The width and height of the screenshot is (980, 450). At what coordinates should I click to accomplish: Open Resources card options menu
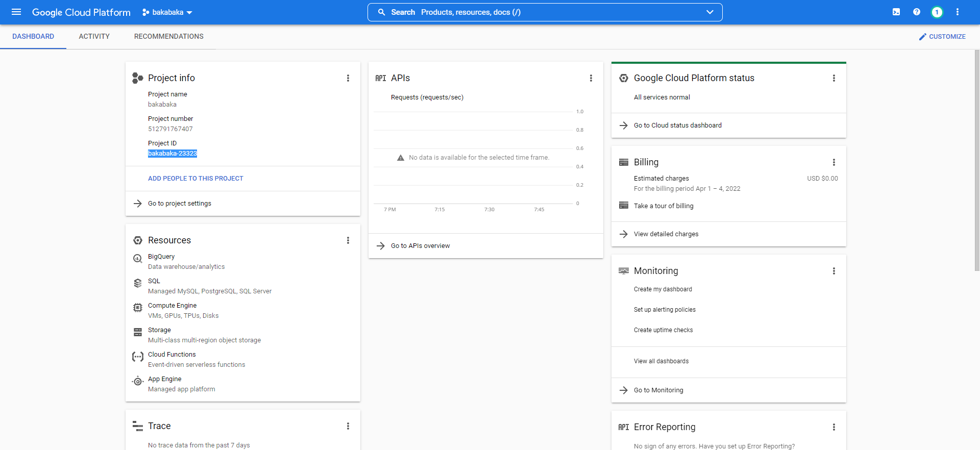[348, 240]
